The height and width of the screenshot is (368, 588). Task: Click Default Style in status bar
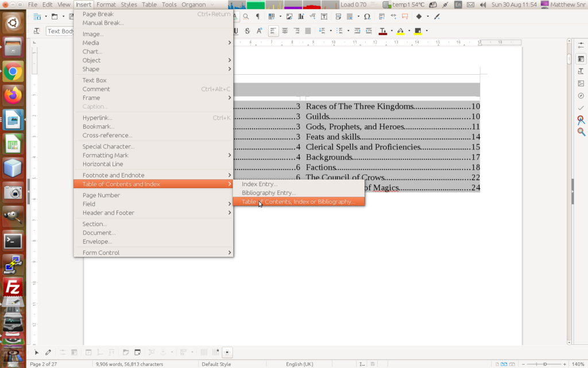(216, 364)
